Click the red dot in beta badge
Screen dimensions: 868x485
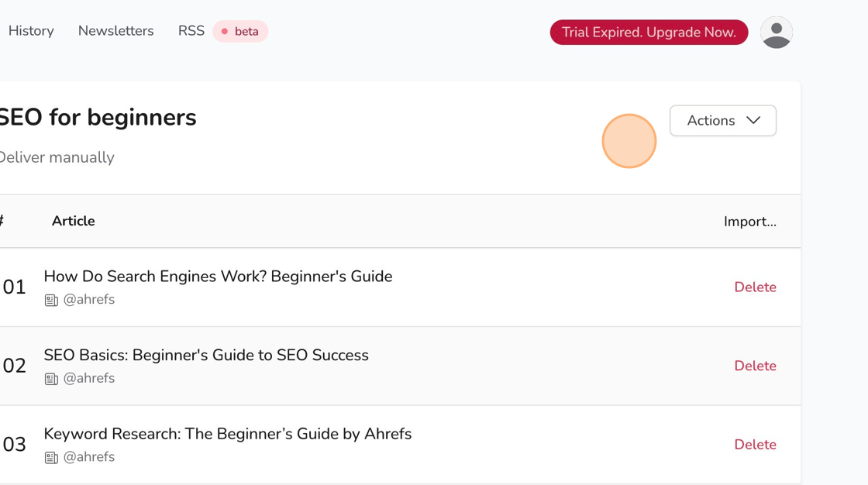[x=224, y=32]
